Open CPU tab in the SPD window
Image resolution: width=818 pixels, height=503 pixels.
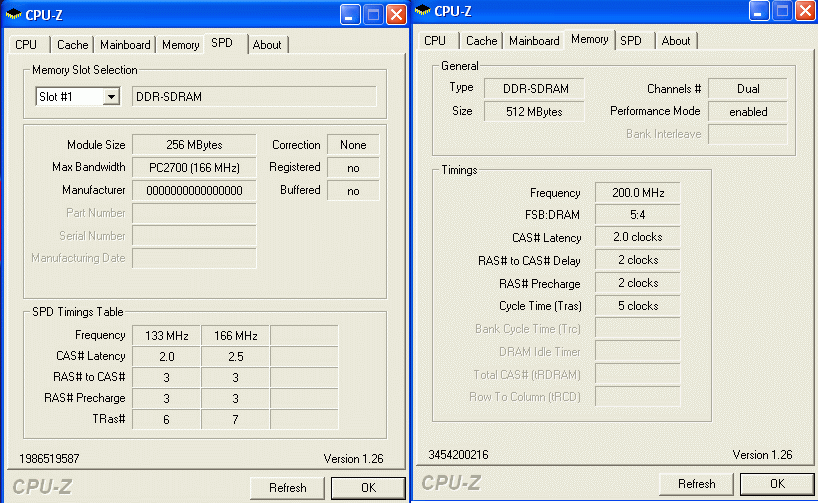click(x=26, y=45)
